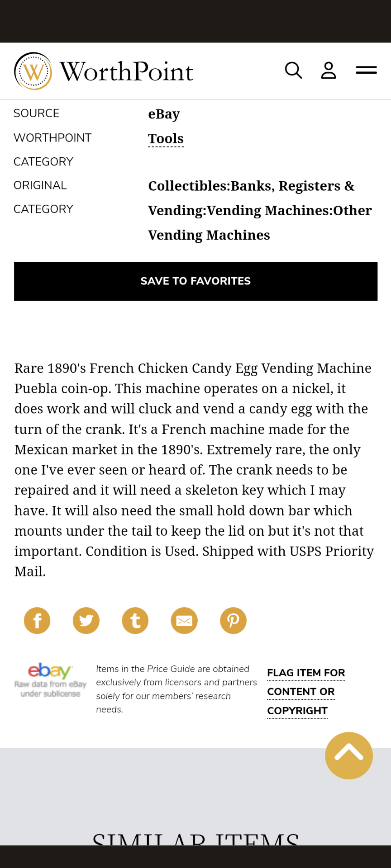The width and height of the screenshot is (391, 868).
Task: Open the Tools category link
Action: pyautogui.click(x=166, y=138)
